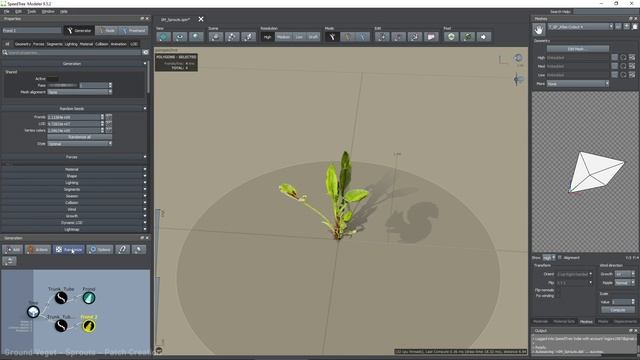Toggle the Alignment checkbox in Meshes panel
Image resolution: width=640 pixels, height=360 pixels.
pyautogui.click(x=560, y=258)
